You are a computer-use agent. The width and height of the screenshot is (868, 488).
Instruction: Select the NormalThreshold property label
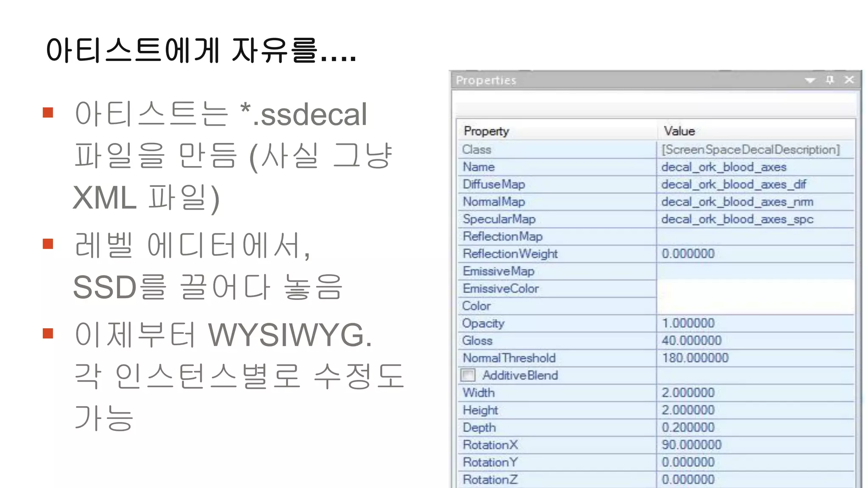509,358
